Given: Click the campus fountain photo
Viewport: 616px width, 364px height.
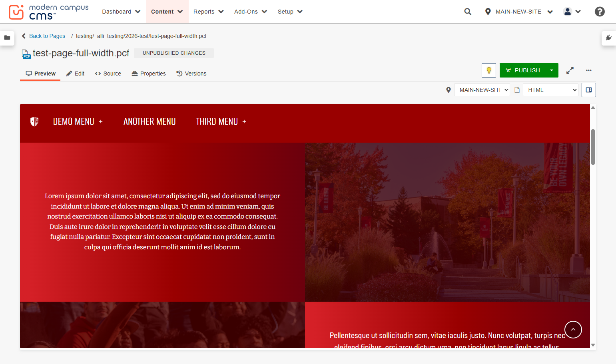Looking at the screenshot, I should tap(447, 222).
